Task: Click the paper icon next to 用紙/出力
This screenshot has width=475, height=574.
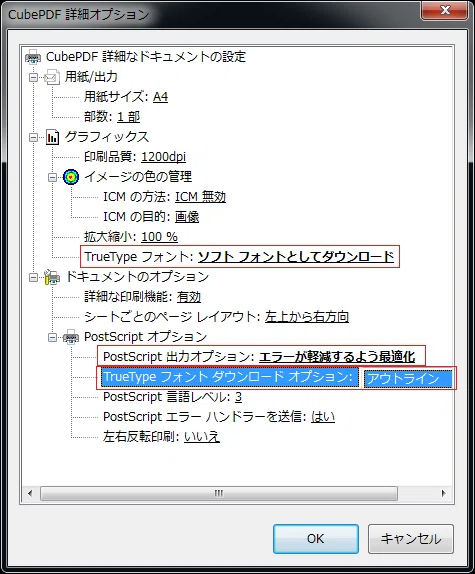Action: tap(52, 77)
